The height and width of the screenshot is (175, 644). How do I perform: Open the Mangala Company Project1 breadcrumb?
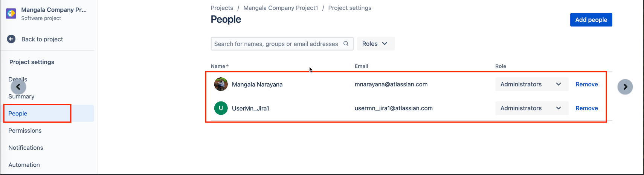click(281, 8)
